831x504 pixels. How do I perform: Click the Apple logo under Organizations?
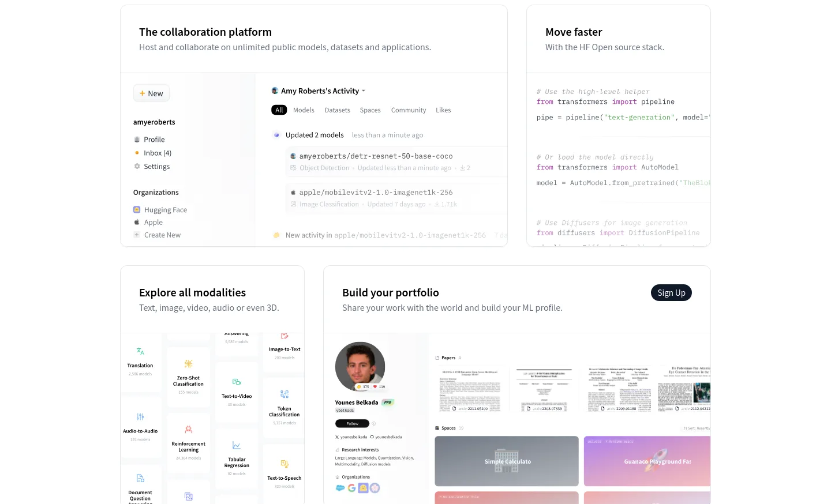click(x=137, y=222)
